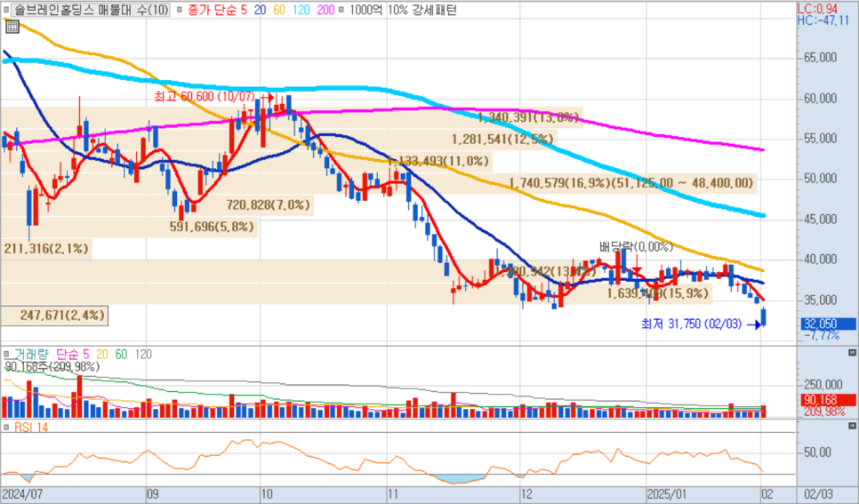Click the 247,671(2.4%) boxed label
859x504 pixels.
(54, 316)
